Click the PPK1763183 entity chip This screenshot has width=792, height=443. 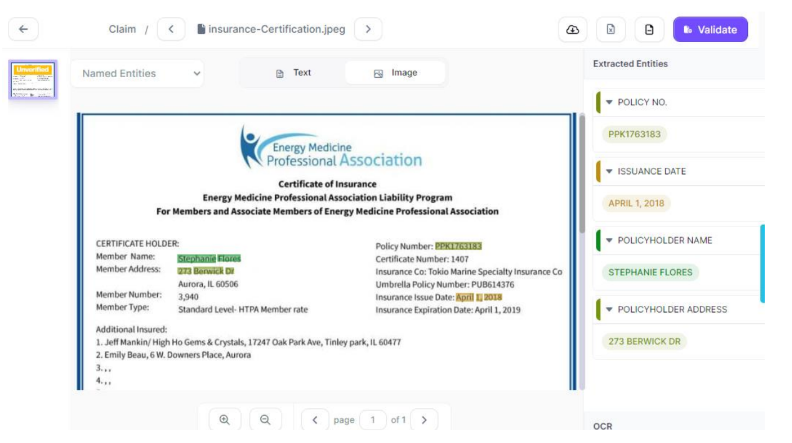click(634, 134)
